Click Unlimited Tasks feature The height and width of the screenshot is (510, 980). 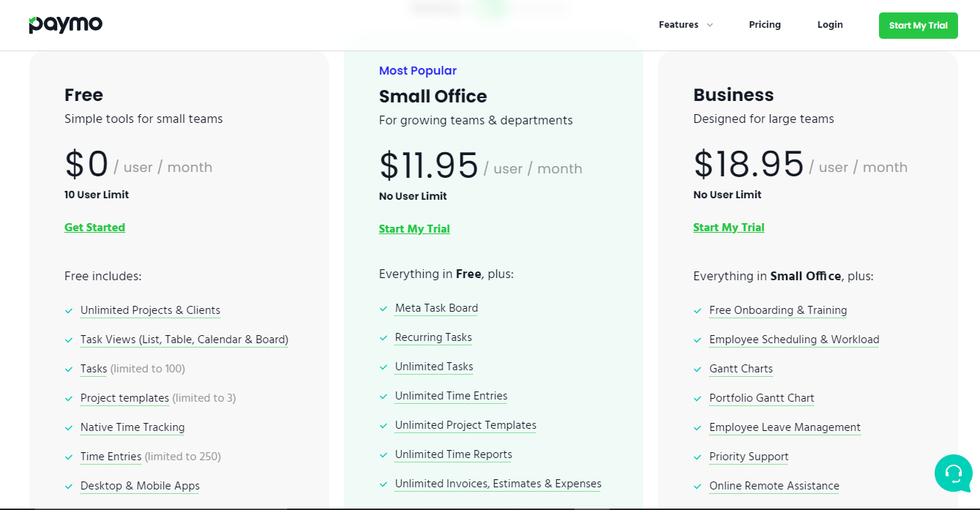[x=434, y=367]
